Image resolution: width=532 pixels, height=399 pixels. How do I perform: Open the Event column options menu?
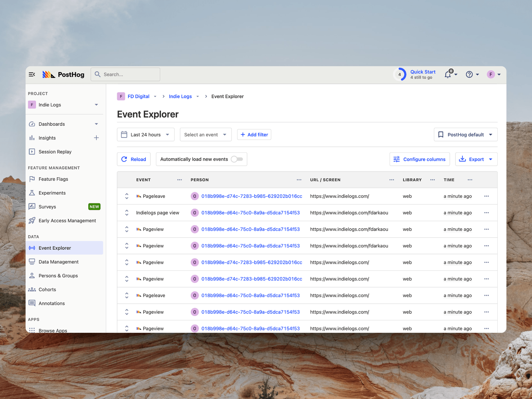point(179,180)
